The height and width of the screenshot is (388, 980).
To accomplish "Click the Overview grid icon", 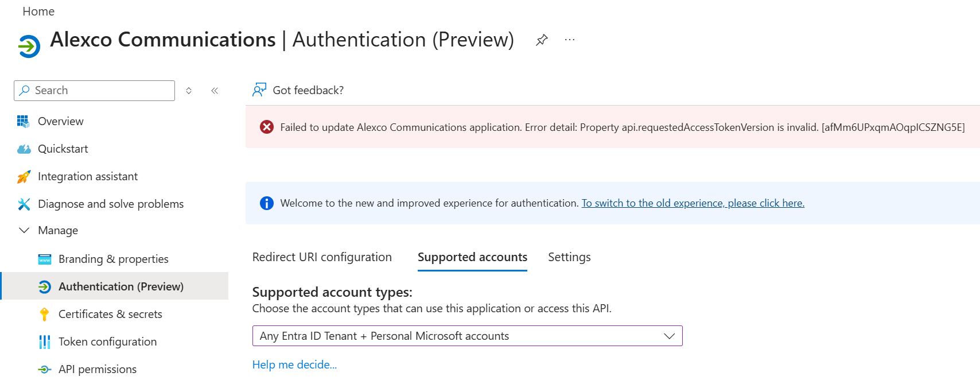I will tap(23, 121).
